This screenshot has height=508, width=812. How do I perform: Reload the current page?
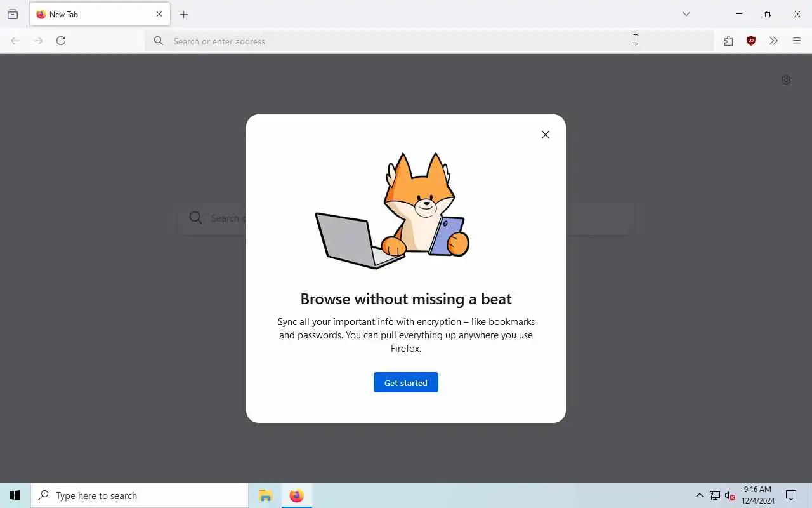click(61, 41)
